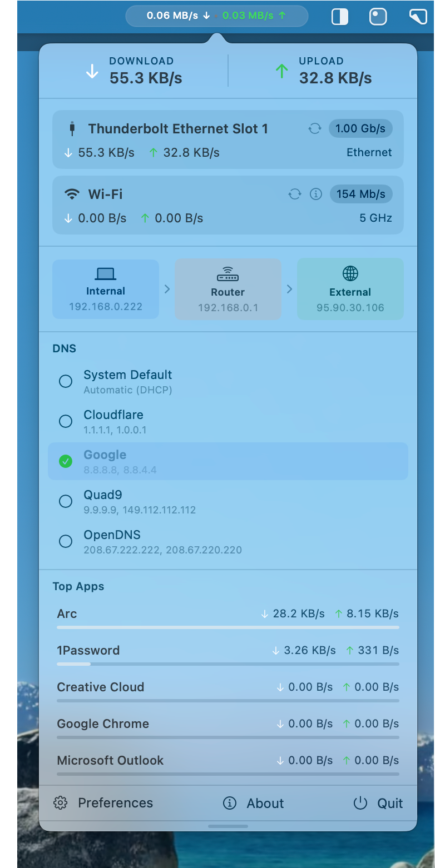
Task: Select the Router IP card
Action: [228, 290]
